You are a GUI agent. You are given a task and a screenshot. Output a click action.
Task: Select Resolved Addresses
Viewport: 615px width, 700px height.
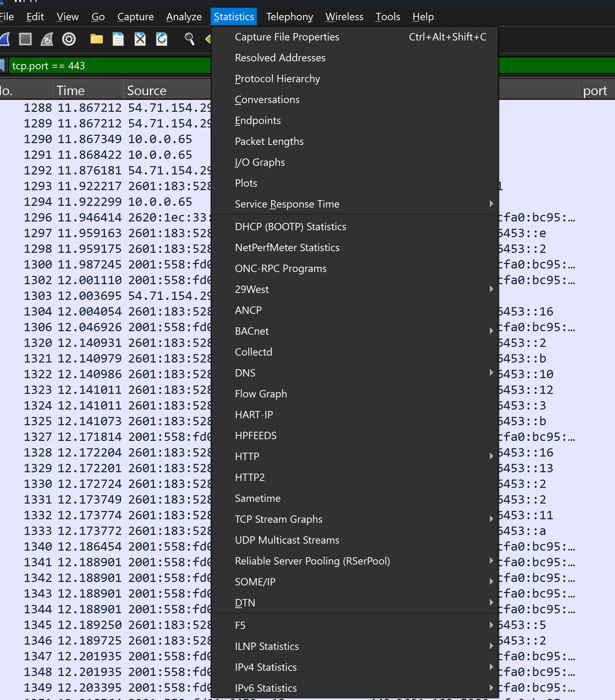pyautogui.click(x=355, y=58)
